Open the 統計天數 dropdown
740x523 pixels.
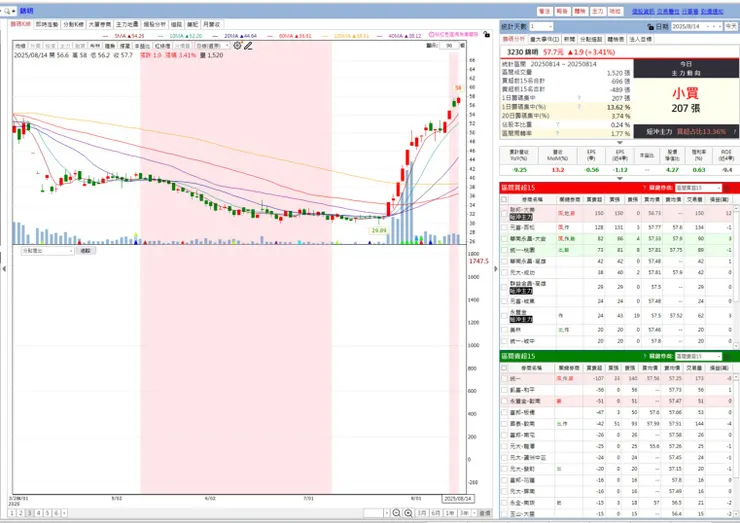click(x=540, y=26)
